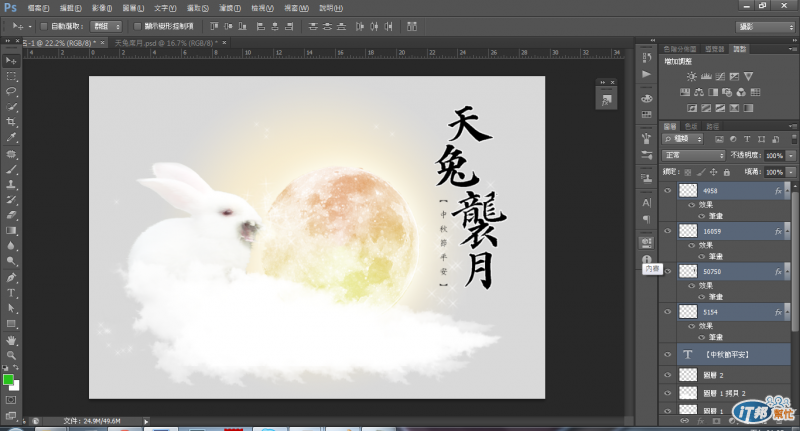Image resolution: width=800 pixels, height=431 pixels.
Task: Select the Lasso tool
Action: coord(11,91)
